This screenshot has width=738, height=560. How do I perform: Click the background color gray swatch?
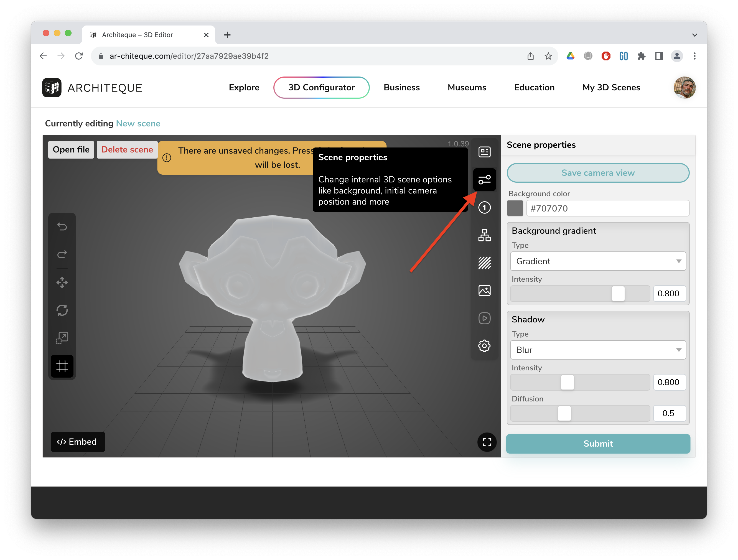515,208
